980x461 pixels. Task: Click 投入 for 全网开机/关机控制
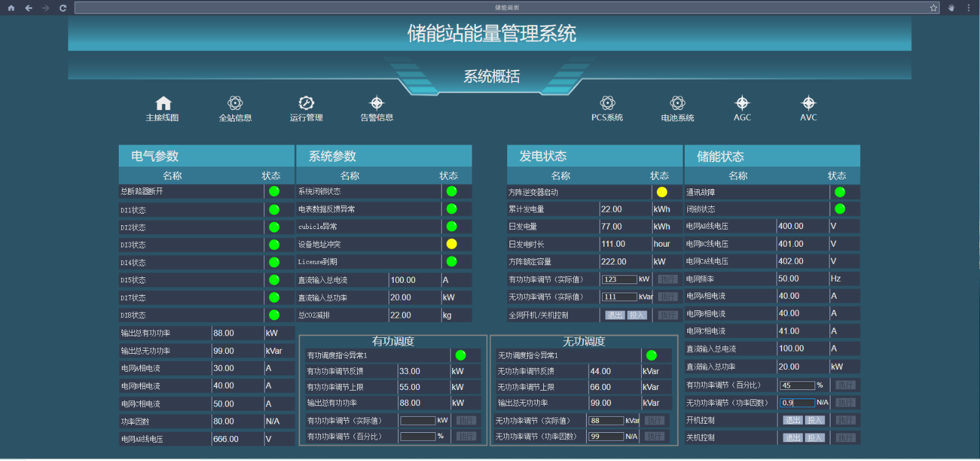[637, 315]
